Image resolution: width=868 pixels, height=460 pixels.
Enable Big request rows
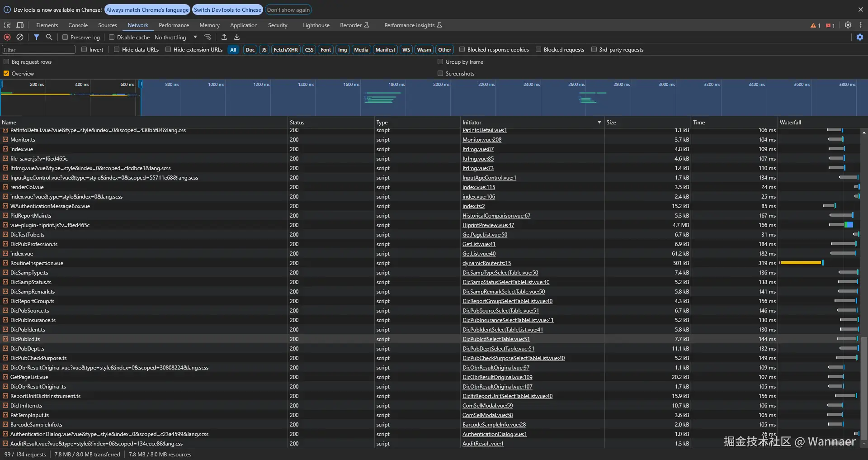tap(6, 62)
